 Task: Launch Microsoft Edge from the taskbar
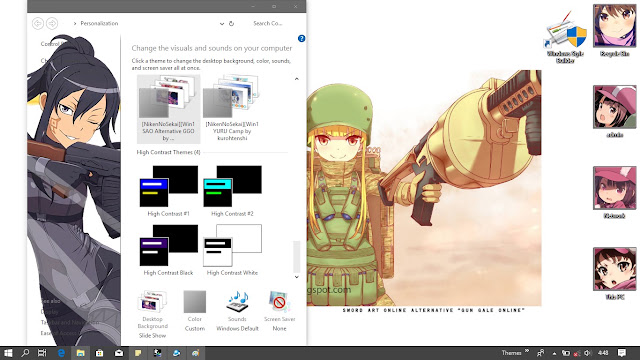click(61, 353)
